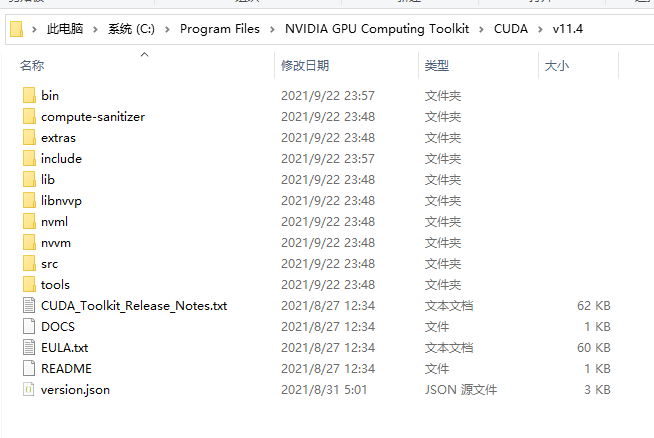Image resolution: width=654 pixels, height=438 pixels.
Task: Expand the chevron after CUDA breadcrumb
Action: [x=540, y=29]
